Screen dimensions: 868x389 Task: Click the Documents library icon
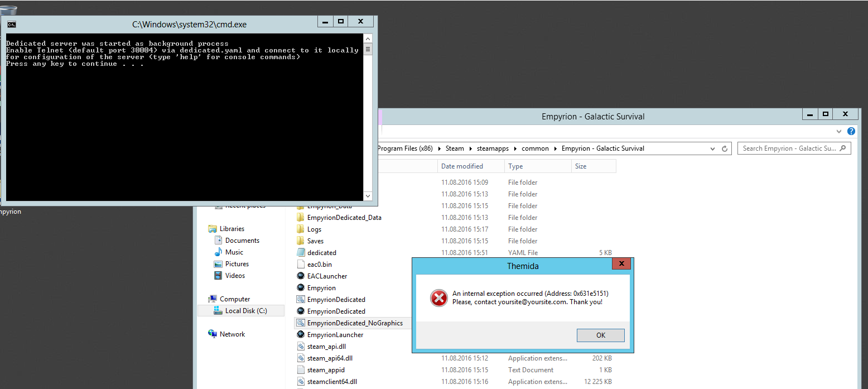(x=219, y=241)
